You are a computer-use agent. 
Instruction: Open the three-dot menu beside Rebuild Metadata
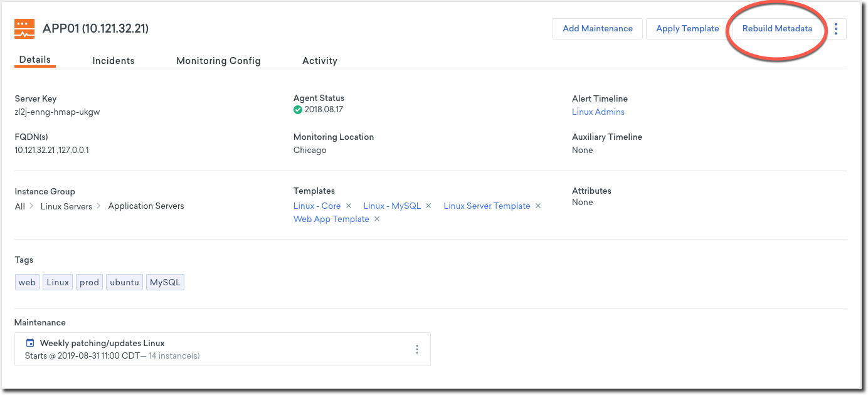836,29
